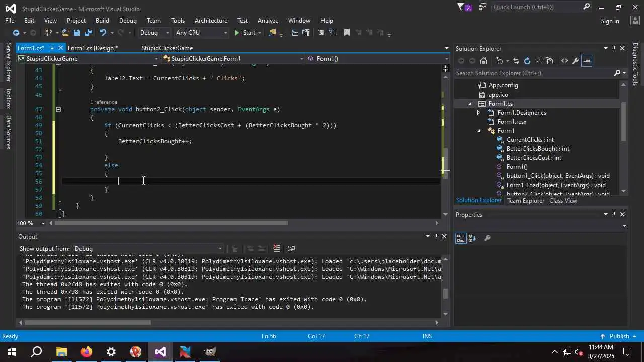644x362 pixels.
Task: Click the Show All Files icon
Action: pyautogui.click(x=549, y=61)
